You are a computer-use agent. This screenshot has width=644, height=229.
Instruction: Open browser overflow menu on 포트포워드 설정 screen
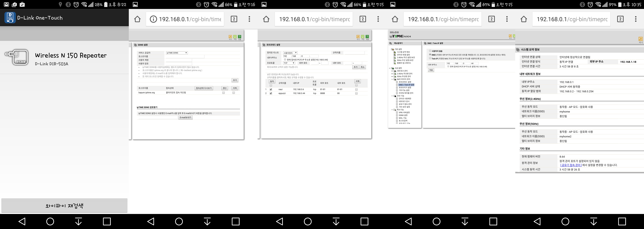[378, 19]
